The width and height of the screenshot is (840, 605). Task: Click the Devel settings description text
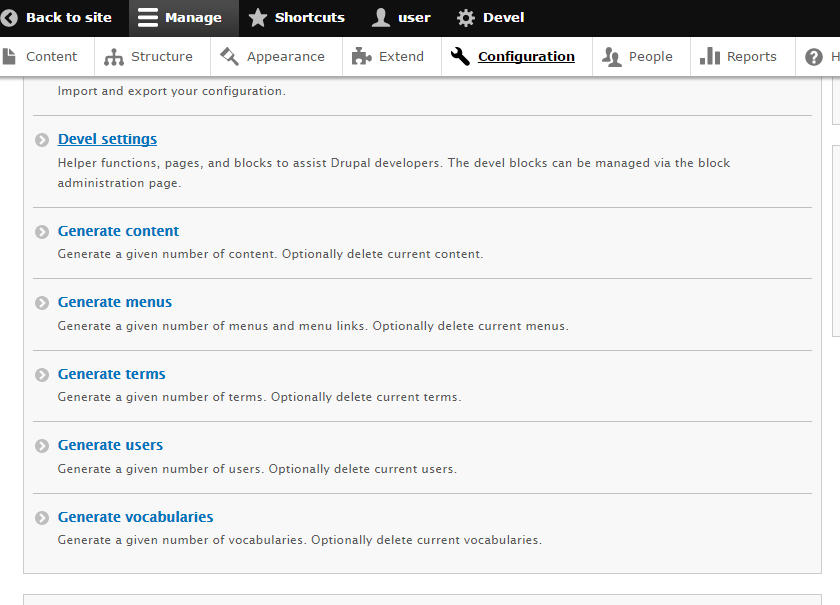394,173
